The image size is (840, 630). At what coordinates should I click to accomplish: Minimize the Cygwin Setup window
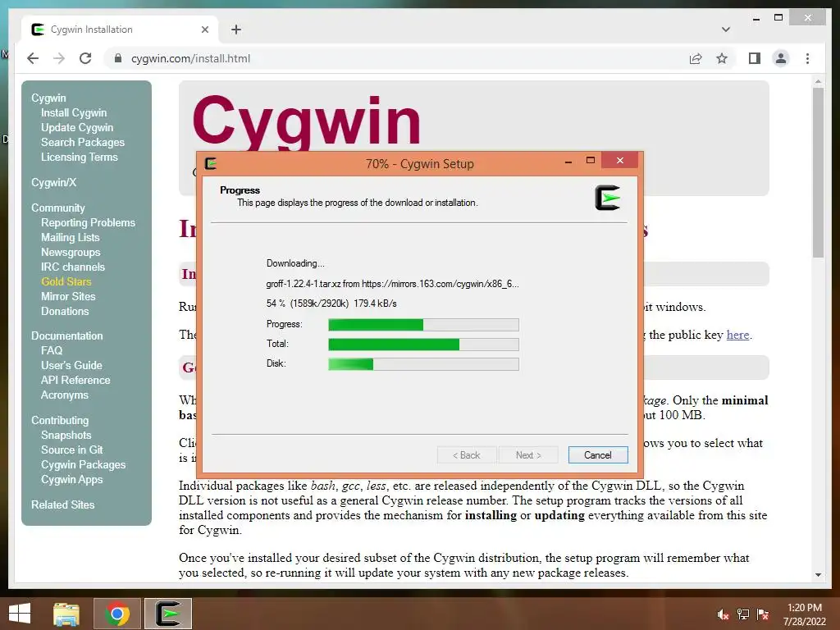click(568, 162)
